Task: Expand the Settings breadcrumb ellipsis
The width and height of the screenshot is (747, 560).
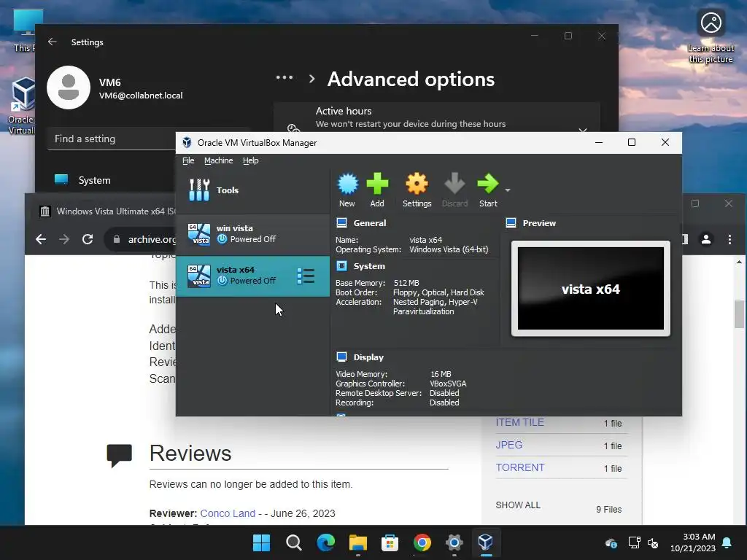Action: (x=285, y=77)
